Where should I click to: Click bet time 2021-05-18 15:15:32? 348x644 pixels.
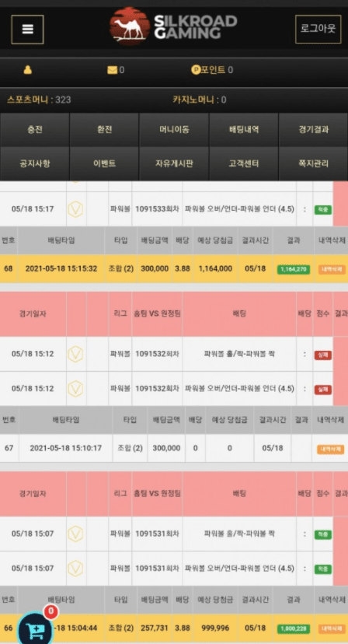coord(61,268)
